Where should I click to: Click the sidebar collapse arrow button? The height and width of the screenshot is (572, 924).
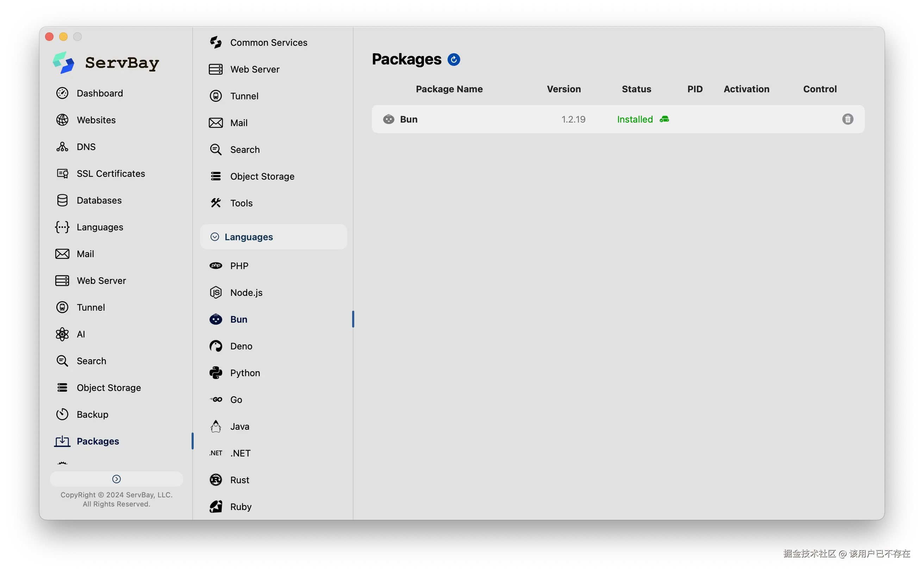[117, 479]
